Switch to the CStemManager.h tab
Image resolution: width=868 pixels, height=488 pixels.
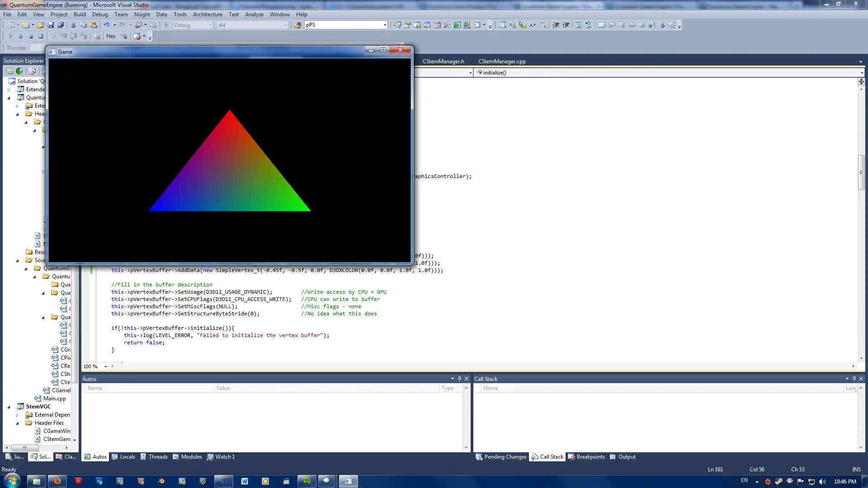tap(443, 61)
